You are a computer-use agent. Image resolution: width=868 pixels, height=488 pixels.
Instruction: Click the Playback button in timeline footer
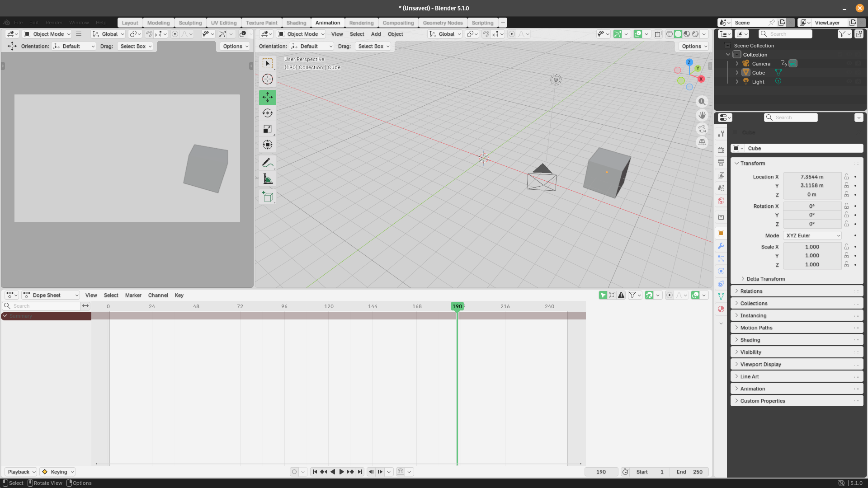pyautogui.click(x=21, y=472)
